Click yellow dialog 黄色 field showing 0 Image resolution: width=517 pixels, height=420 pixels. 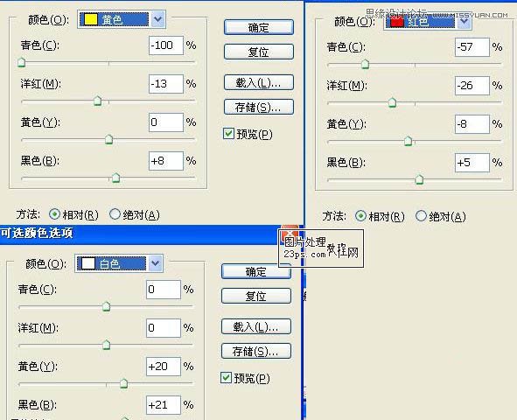(x=166, y=122)
